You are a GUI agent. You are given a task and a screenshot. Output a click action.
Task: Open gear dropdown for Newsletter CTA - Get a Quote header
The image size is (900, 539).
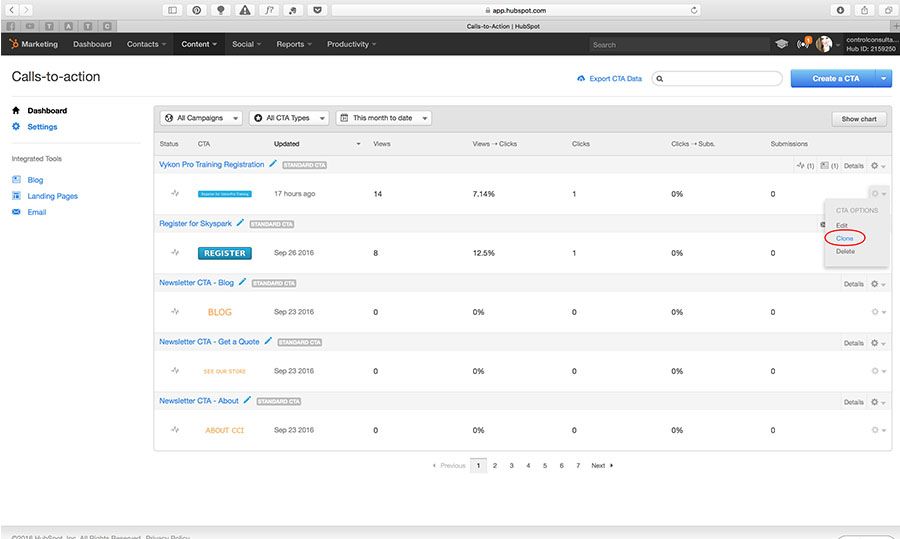878,343
